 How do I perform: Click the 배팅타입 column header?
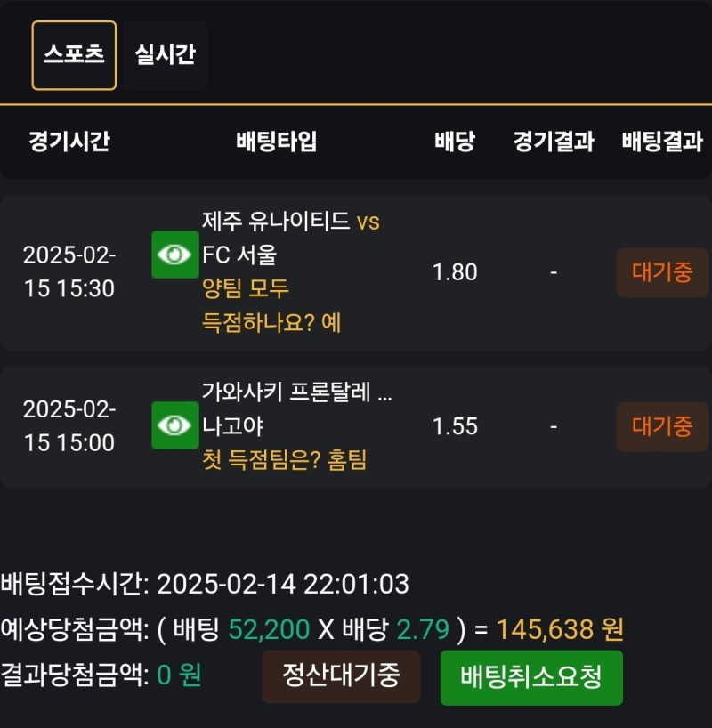(x=277, y=142)
